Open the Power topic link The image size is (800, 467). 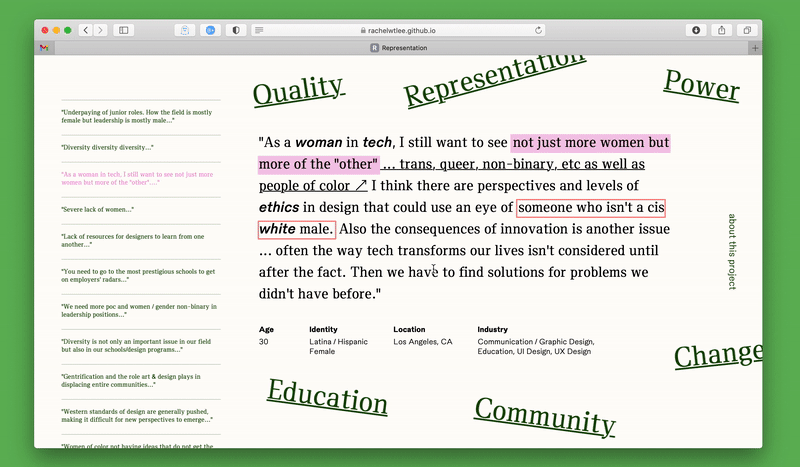pos(702,85)
